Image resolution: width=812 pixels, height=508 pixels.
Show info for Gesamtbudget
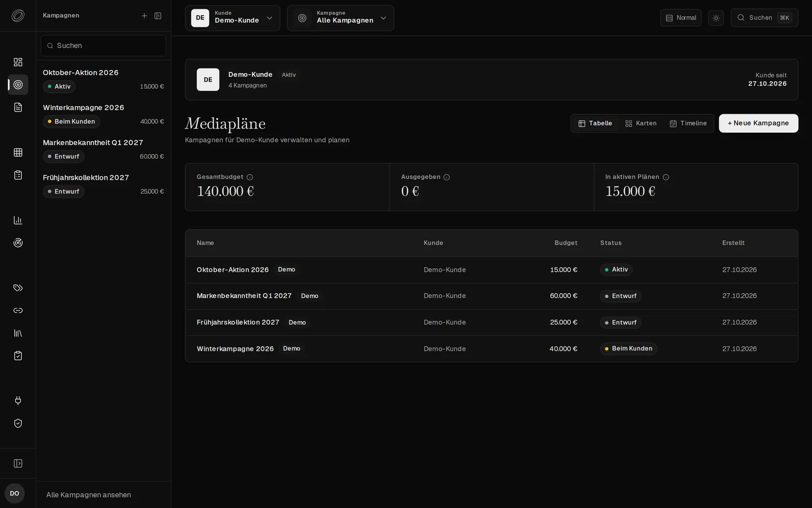[250, 177]
